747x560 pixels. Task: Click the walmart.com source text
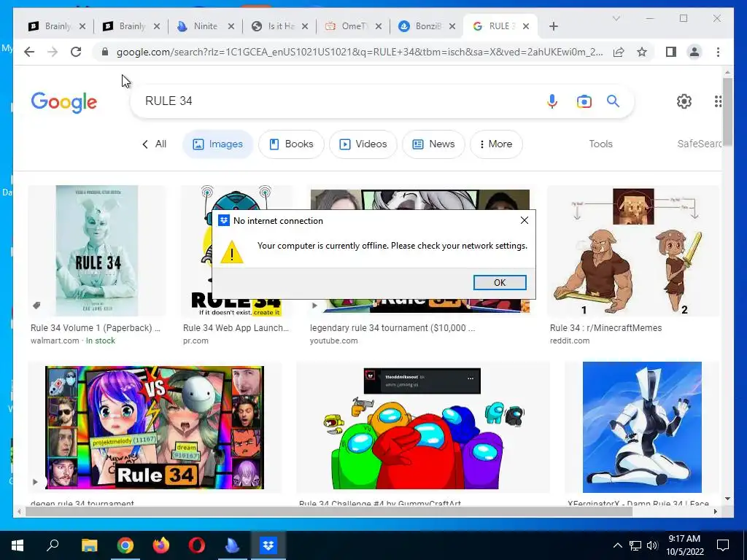(55, 341)
